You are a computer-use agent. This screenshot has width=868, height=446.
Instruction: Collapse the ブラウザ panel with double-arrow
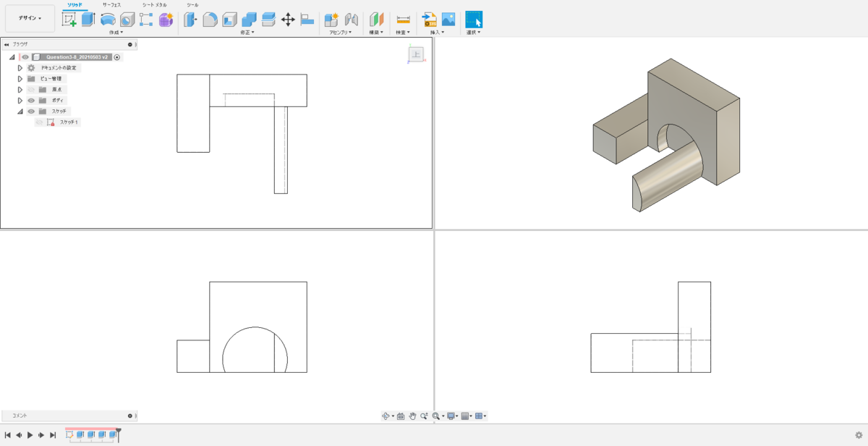click(7, 44)
